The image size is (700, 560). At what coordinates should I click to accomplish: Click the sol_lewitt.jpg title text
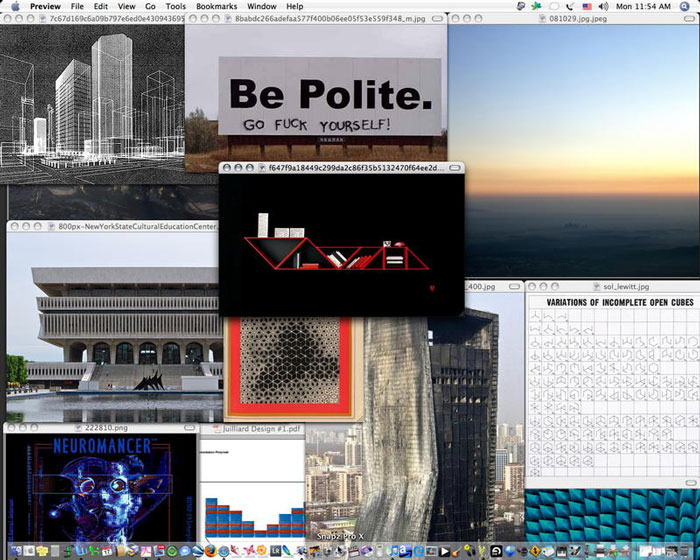(x=626, y=287)
